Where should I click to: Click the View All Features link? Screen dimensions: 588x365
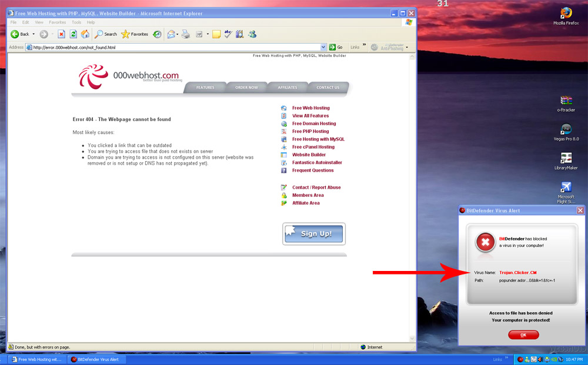[310, 116]
